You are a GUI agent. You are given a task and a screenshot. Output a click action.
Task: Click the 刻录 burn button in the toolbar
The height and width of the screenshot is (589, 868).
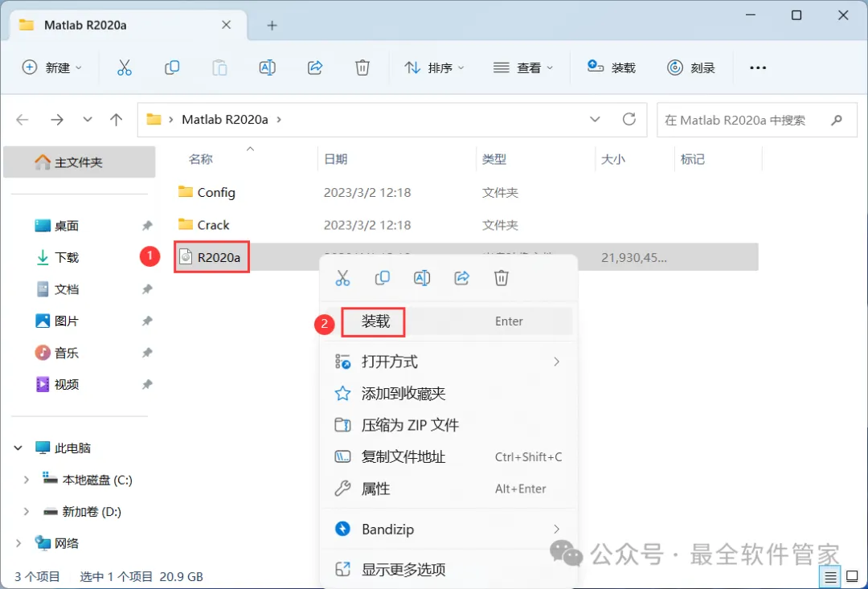click(691, 67)
